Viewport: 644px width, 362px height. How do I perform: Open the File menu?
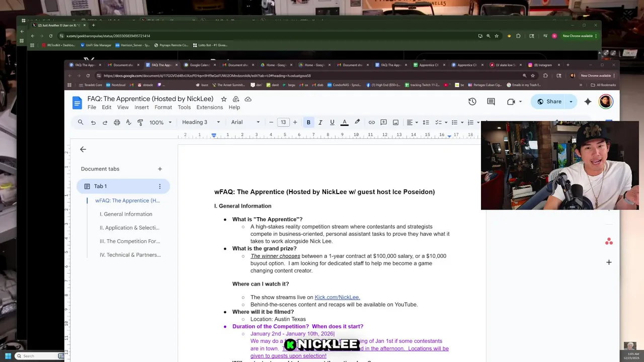92,108
